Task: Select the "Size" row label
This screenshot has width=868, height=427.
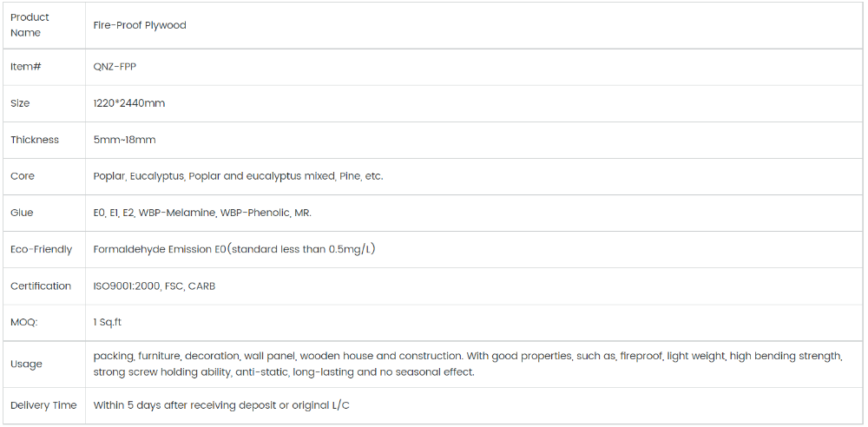Action: (20, 103)
